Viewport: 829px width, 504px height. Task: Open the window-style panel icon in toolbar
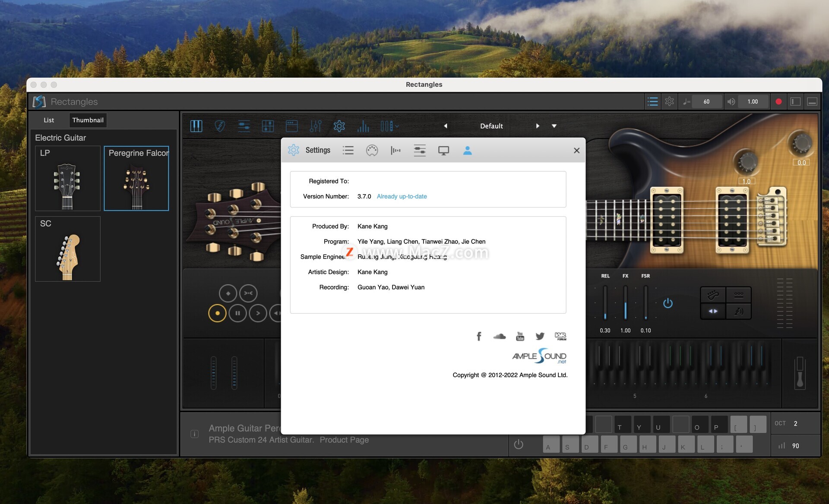(x=292, y=126)
